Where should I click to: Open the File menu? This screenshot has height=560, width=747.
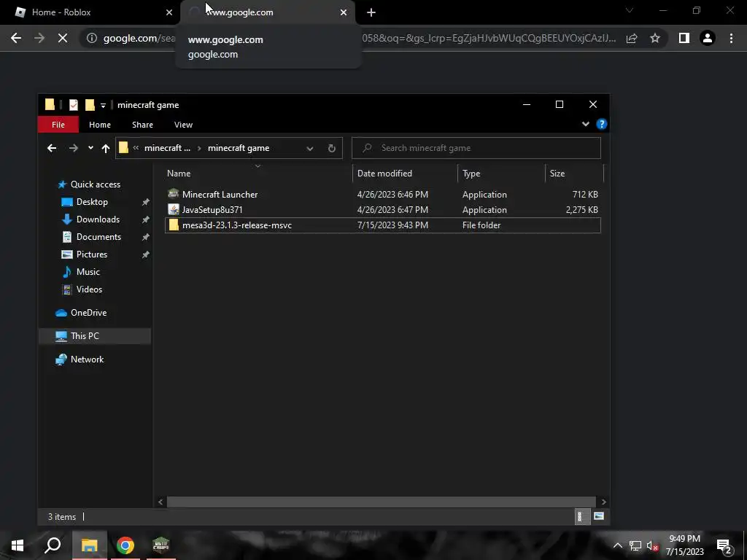click(x=58, y=124)
